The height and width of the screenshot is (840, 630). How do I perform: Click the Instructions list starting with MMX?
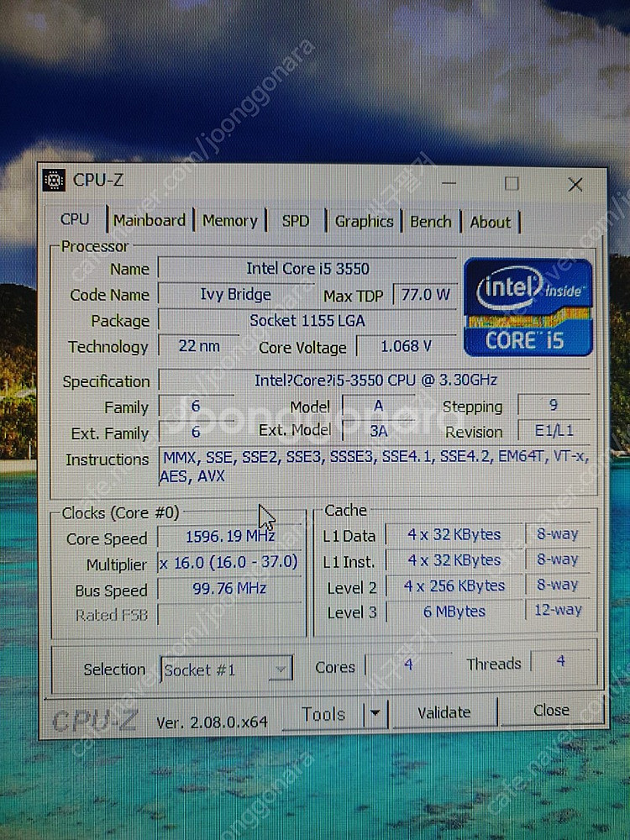375,466
